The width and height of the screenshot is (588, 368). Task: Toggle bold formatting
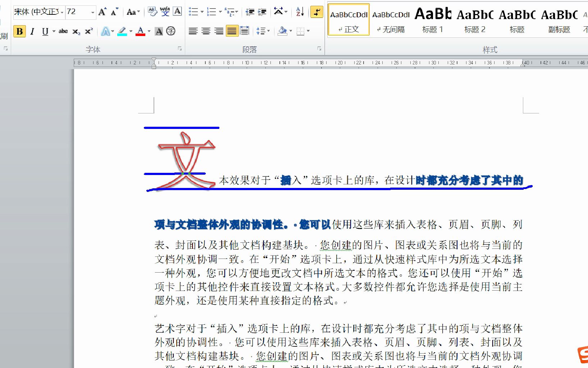tap(19, 31)
